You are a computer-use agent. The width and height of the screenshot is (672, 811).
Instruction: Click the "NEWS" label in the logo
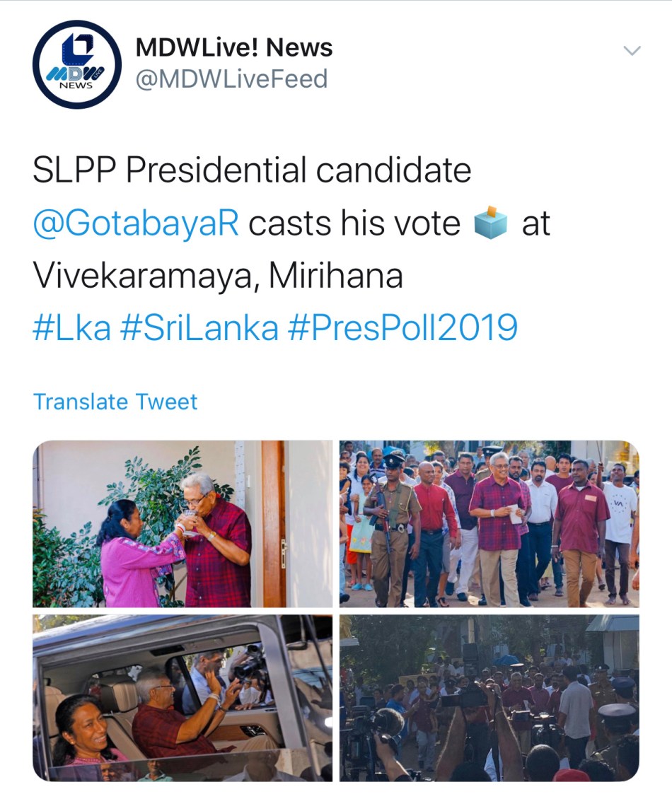[x=76, y=85]
